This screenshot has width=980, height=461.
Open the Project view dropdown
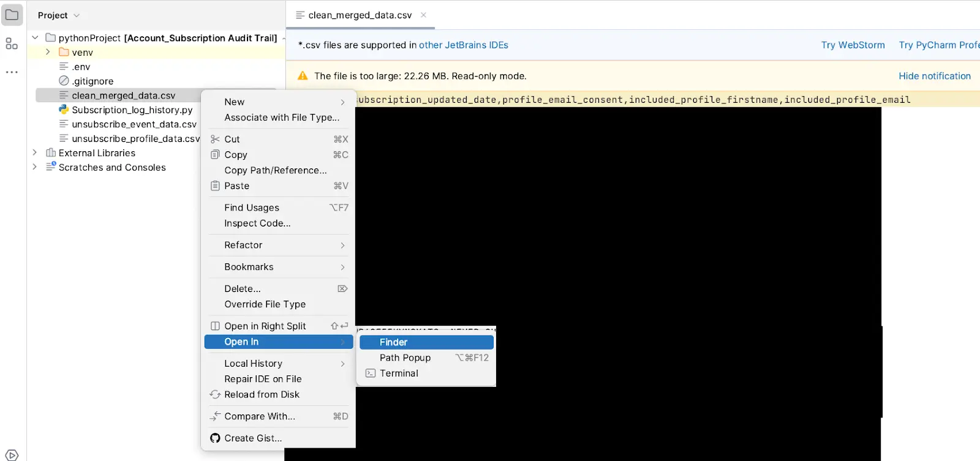click(59, 15)
